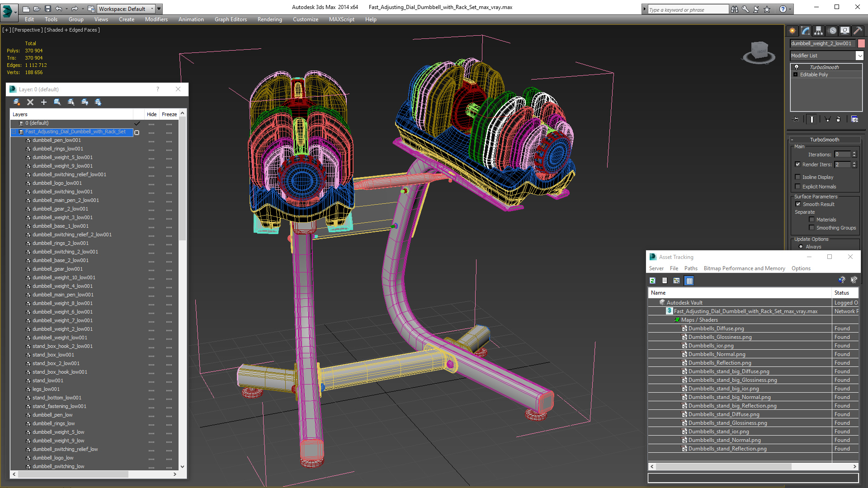Open the Paths menu in Asset Tracking
Image resolution: width=868 pixels, height=488 pixels.
690,268
